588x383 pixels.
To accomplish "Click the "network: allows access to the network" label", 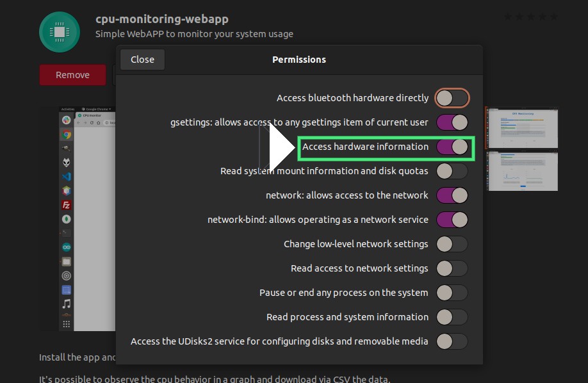I will [x=347, y=195].
